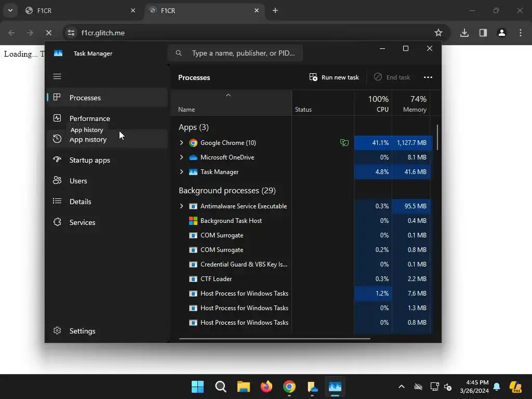Close the second F1CR tab
The width and height of the screenshot is (532, 399).
(257, 10)
